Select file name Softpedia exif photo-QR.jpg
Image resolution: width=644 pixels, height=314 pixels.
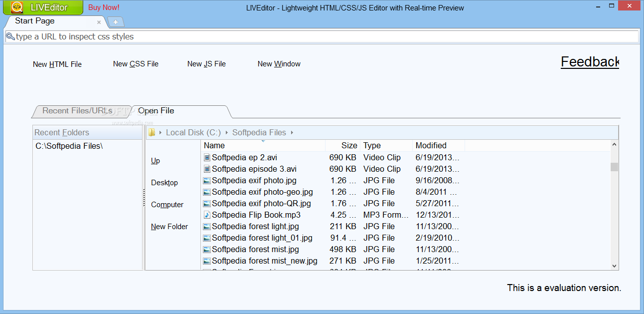pos(261,203)
